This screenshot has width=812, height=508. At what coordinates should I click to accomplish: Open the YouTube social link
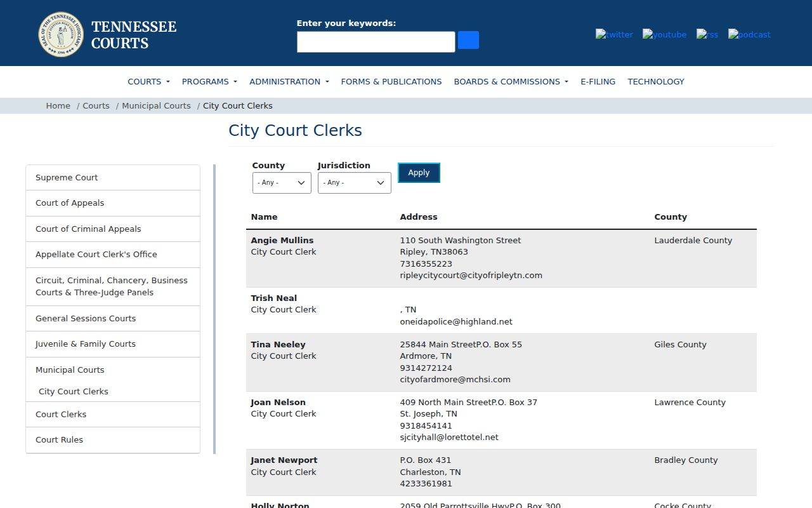point(664,34)
